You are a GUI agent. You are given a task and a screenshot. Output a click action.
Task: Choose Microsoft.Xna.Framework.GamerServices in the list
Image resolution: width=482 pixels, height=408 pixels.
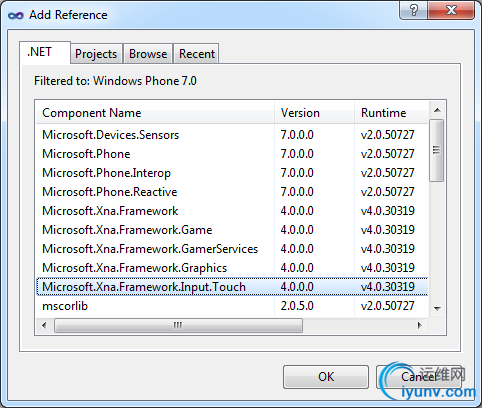tap(232, 249)
